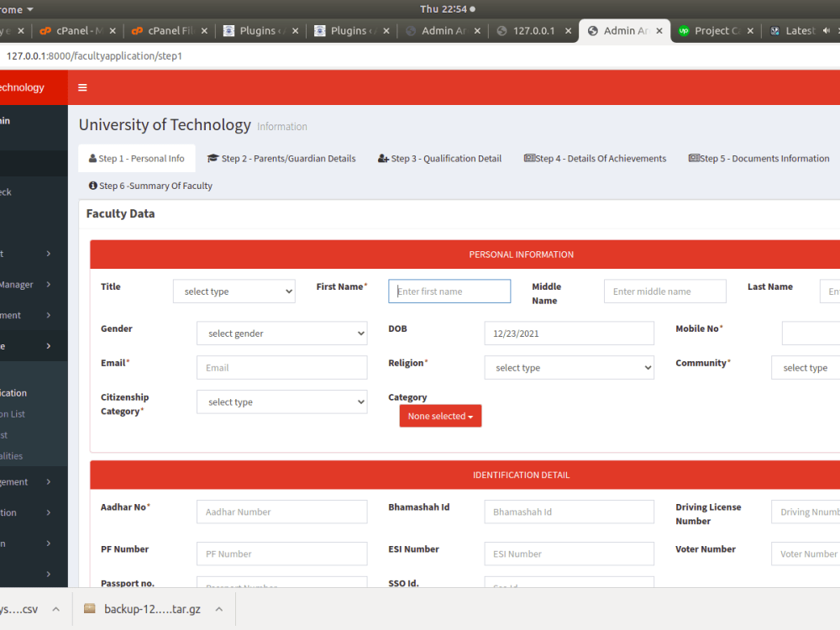This screenshot has height=630, width=840.
Task: Open the Citizenship Category dropdown
Action: pos(281,402)
